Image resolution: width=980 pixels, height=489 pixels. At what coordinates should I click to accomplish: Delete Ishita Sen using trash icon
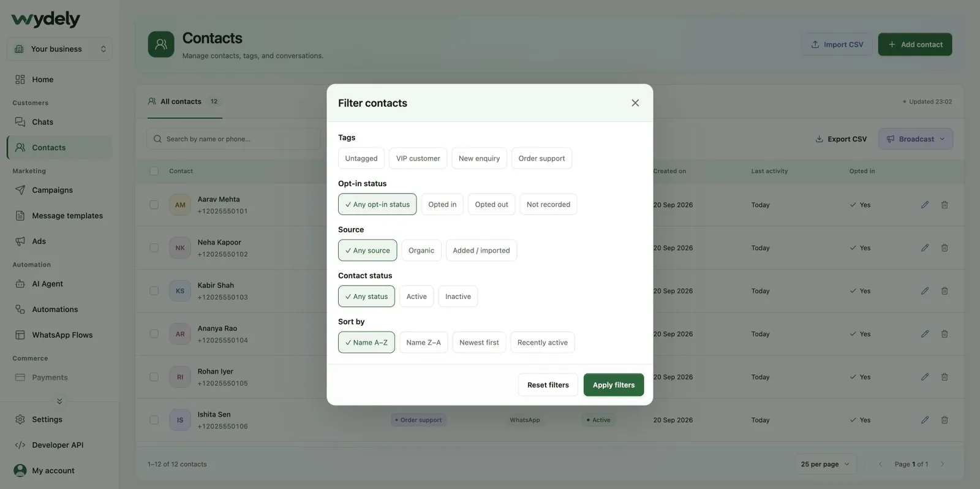pyautogui.click(x=944, y=420)
